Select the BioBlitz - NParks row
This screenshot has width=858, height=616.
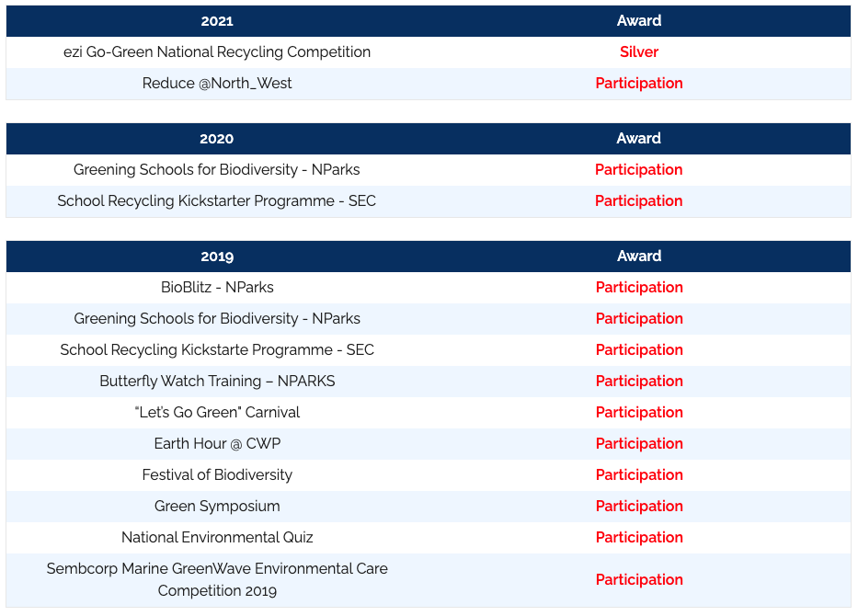[217, 288]
